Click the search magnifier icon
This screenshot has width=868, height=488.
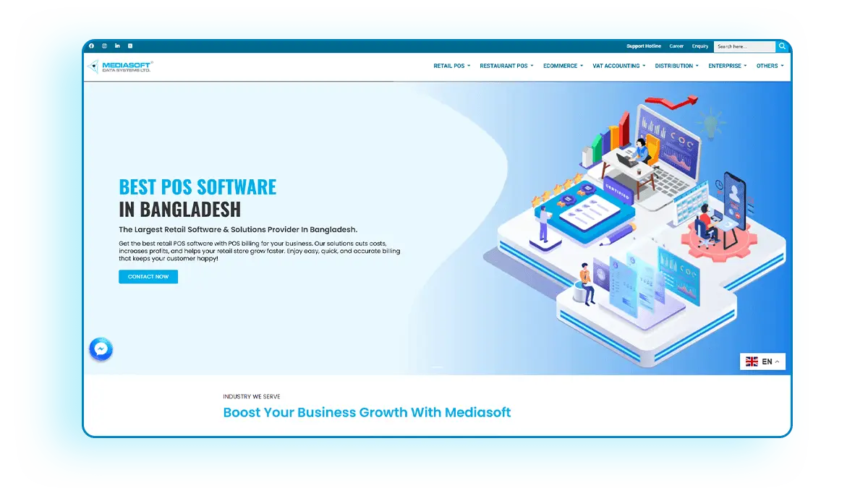tap(783, 46)
